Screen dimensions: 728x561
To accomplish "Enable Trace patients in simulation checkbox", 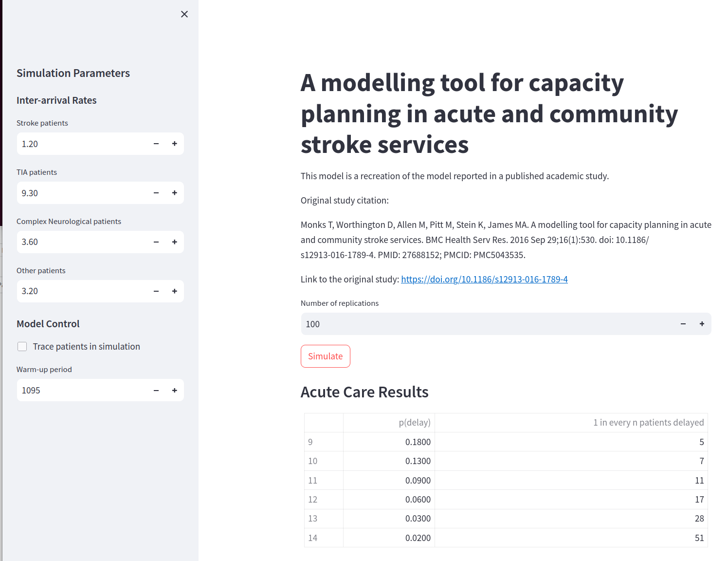I will (22, 347).
